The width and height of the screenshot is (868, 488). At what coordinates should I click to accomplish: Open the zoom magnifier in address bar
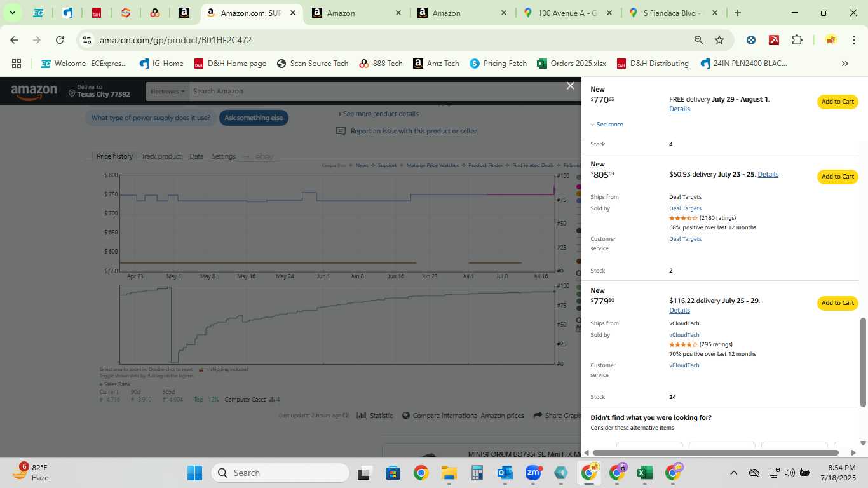point(698,40)
